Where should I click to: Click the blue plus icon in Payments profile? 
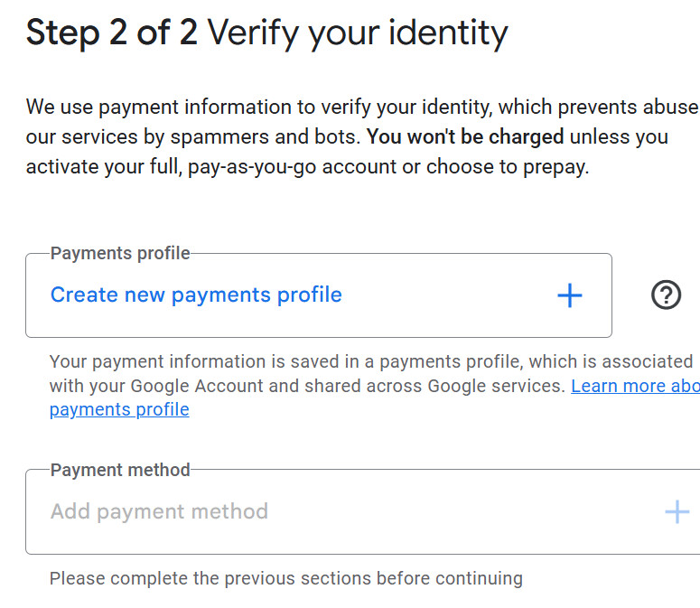(x=569, y=295)
